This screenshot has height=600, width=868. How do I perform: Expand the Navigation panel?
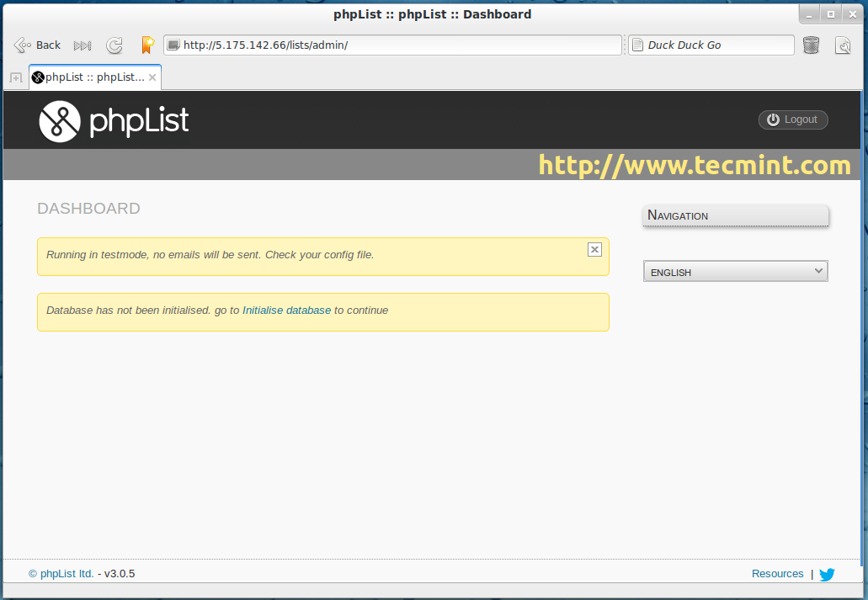click(x=735, y=216)
